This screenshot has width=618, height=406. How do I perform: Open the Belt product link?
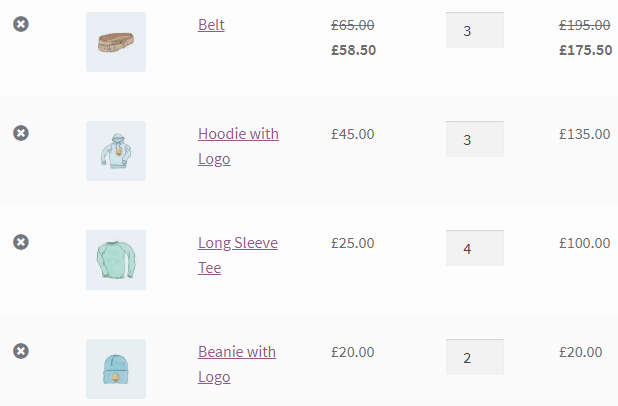tap(211, 25)
